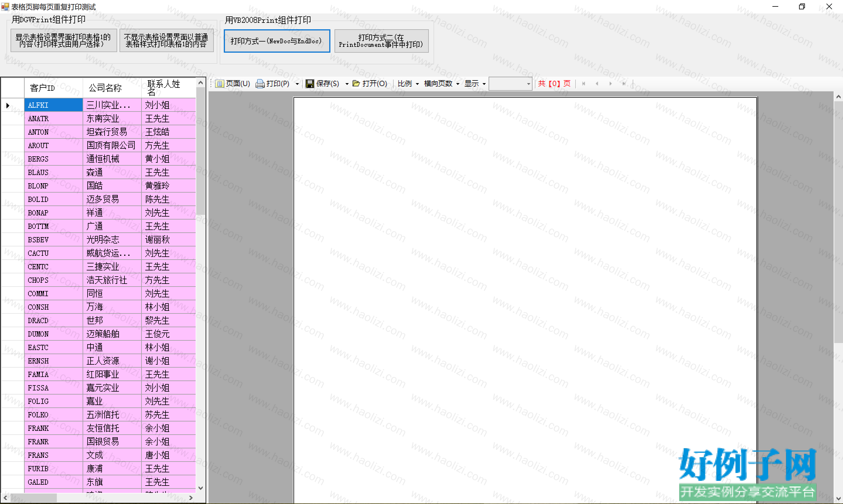Image resolution: width=843 pixels, height=504 pixels.
Task: Select the 谢丽秋 cell
Action: (168, 240)
